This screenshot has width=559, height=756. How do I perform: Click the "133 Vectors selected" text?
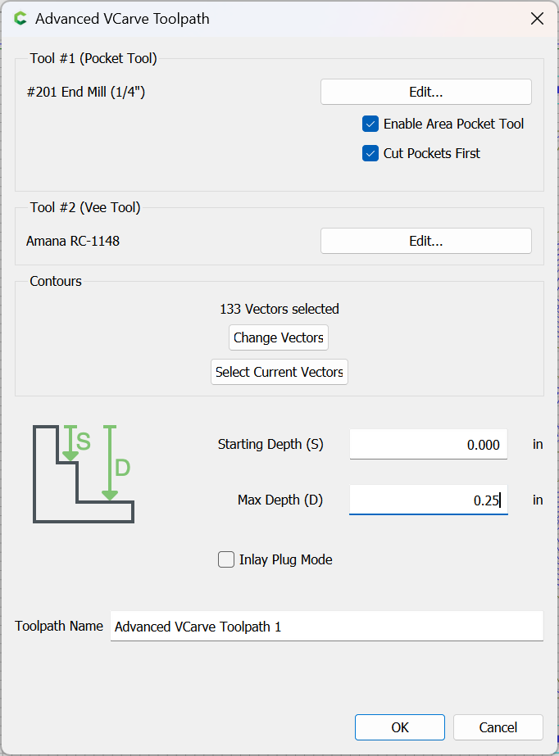point(279,309)
